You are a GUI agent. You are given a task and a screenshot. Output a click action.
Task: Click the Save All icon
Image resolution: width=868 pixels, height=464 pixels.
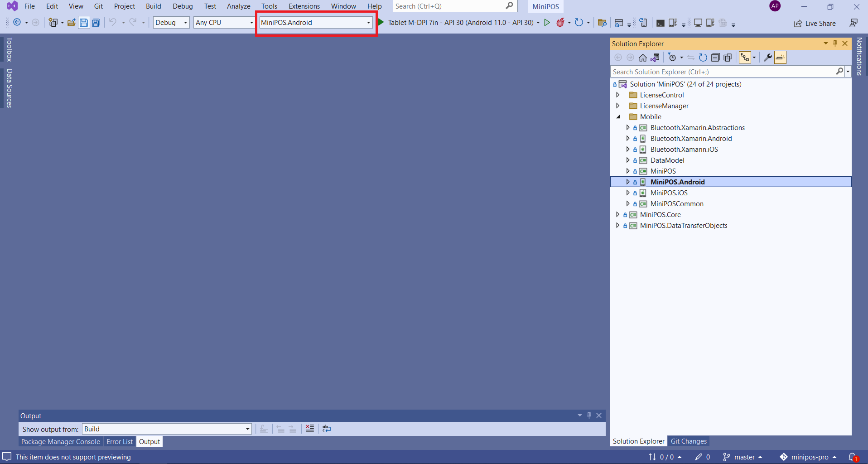96,22
